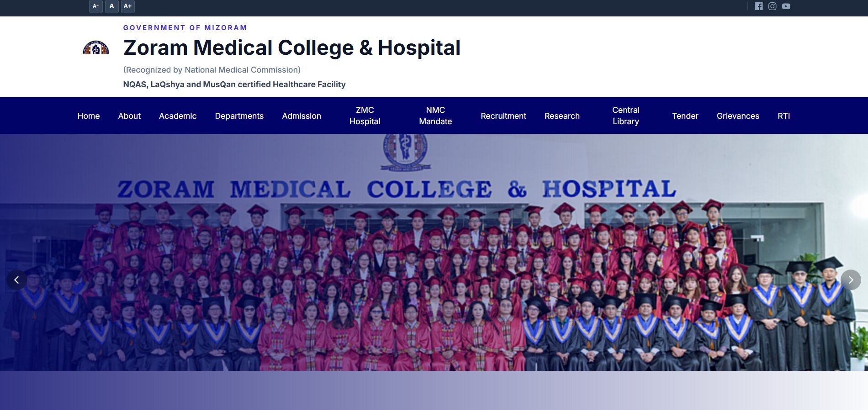Open the Research menu item
868x410 pixels.
pyautogui.click(x=562, y=116)
